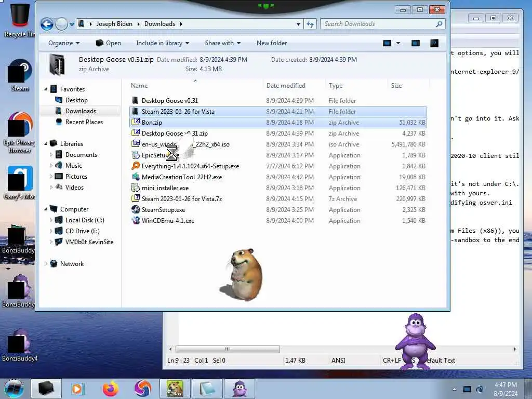Open the Steam desktop shortcut
Image resolution: width=532 pixels, height=399 pixels.
[20, 75]
